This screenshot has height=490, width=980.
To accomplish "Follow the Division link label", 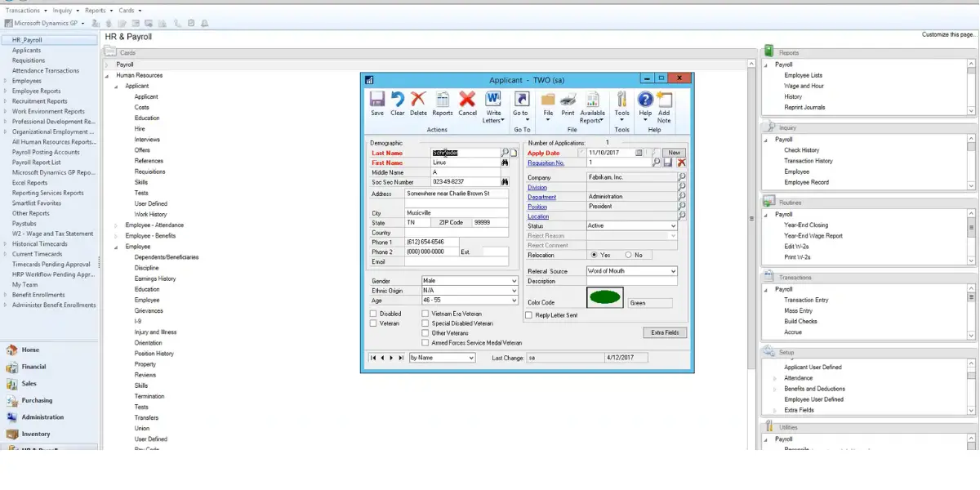I will [x=537, y=187].
